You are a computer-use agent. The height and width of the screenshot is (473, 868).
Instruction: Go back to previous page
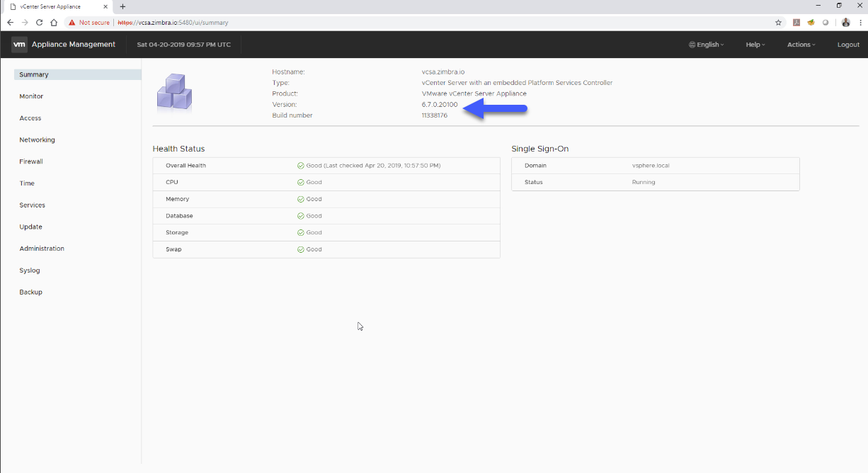point(10,23)
